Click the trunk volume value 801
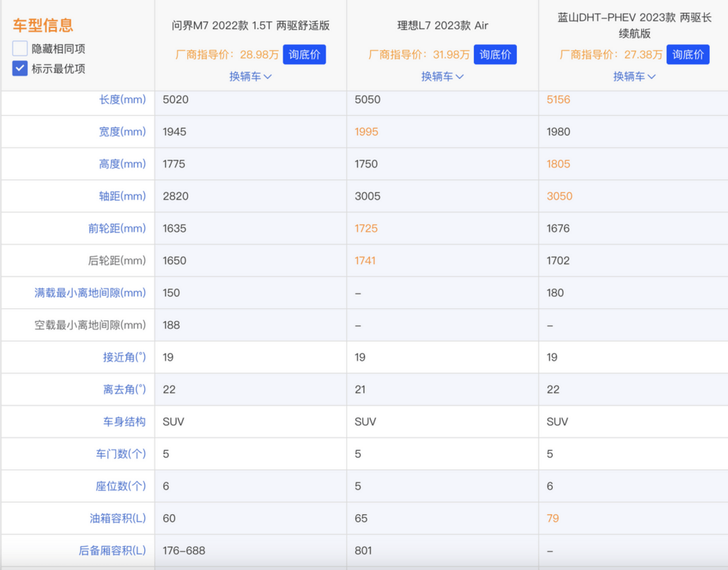 click(363, 550)
